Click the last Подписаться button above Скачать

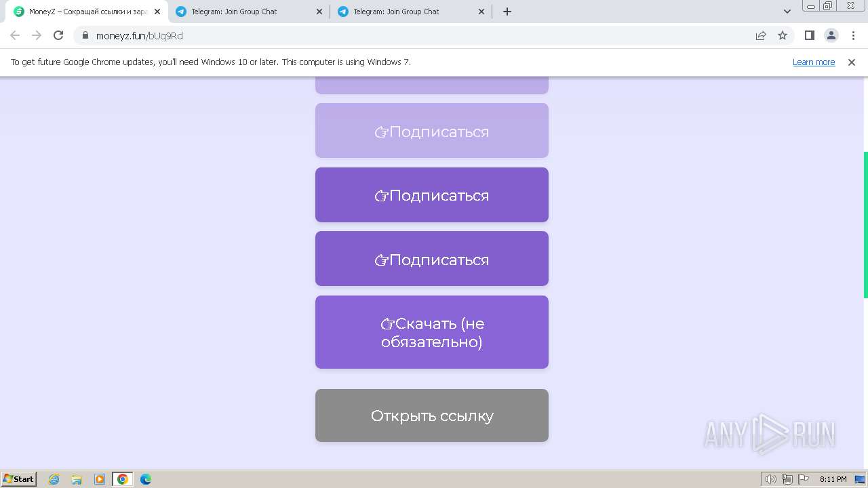432,259
